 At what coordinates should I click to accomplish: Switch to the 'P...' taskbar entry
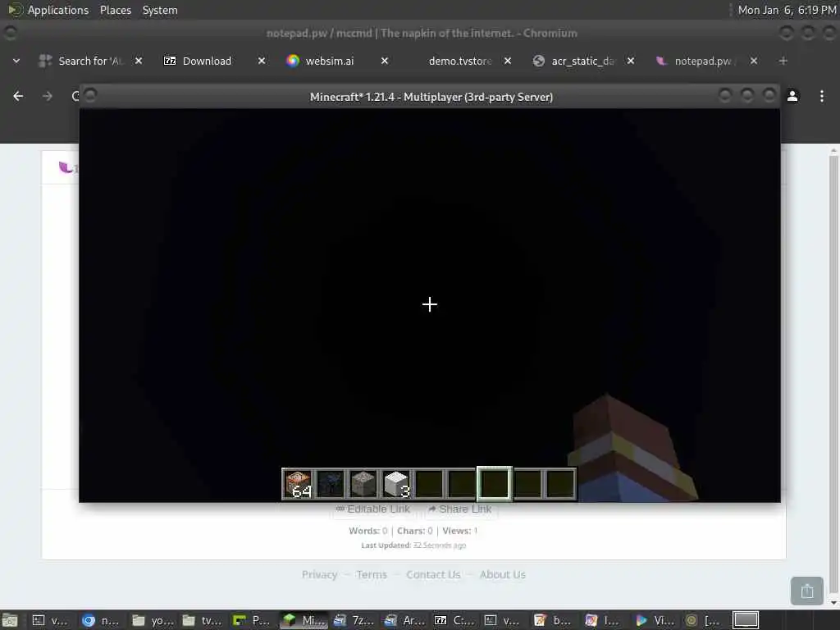(x=253, y=620)
